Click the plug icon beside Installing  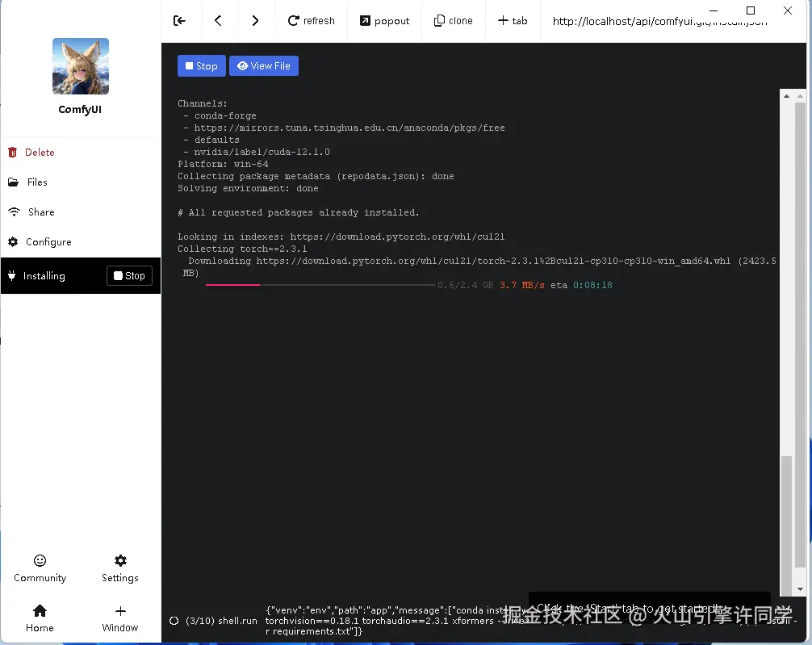tap(11, 275)
